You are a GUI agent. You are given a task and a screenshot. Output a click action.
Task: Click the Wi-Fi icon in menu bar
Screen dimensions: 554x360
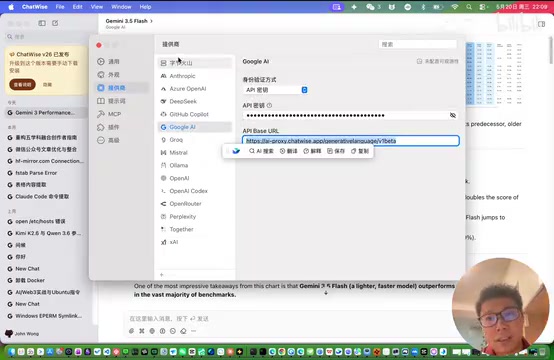click(x=455, y=7)
